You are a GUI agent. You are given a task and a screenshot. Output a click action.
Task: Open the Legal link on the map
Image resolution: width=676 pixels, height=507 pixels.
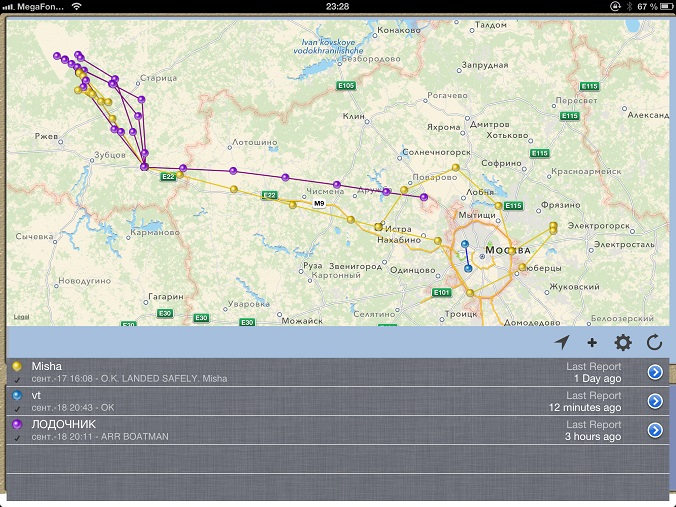coord(21,317)
